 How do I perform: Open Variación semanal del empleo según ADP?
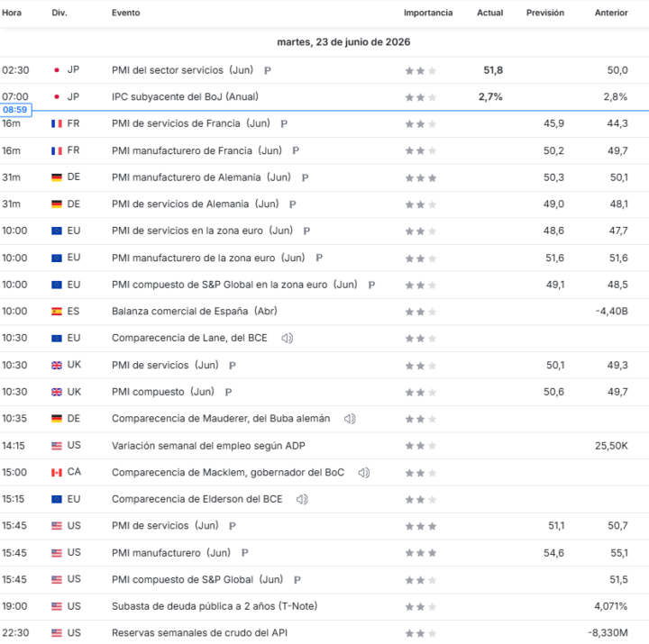(x=208, y=446)
